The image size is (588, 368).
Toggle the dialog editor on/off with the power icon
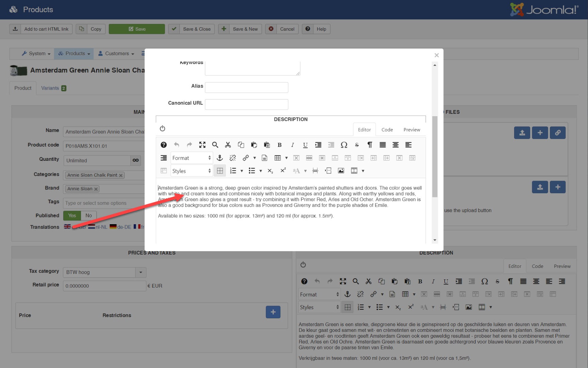pos(162,128)
